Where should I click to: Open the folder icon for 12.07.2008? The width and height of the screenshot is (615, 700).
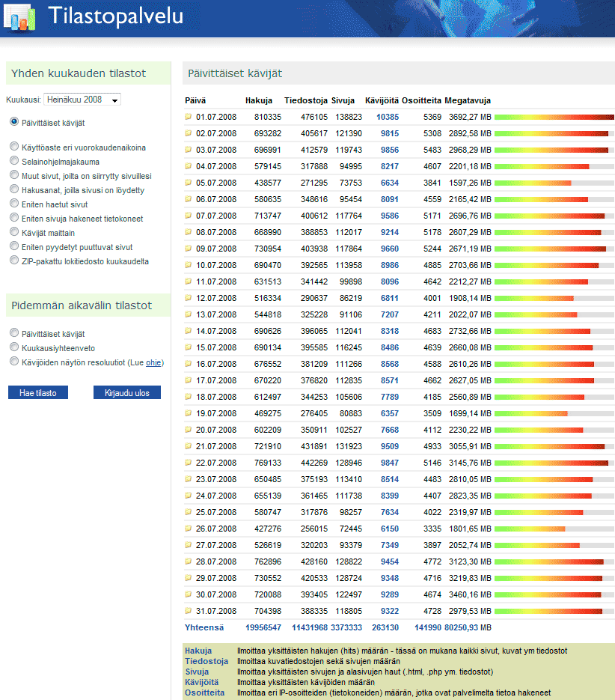click(x=189, y=298)
